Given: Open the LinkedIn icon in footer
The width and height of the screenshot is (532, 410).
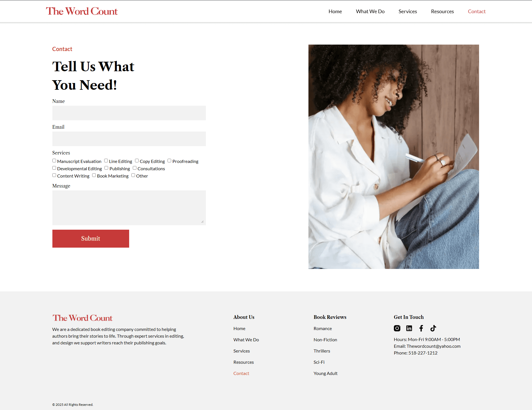Looking at the screenshot, I should [x=409, y=328].
